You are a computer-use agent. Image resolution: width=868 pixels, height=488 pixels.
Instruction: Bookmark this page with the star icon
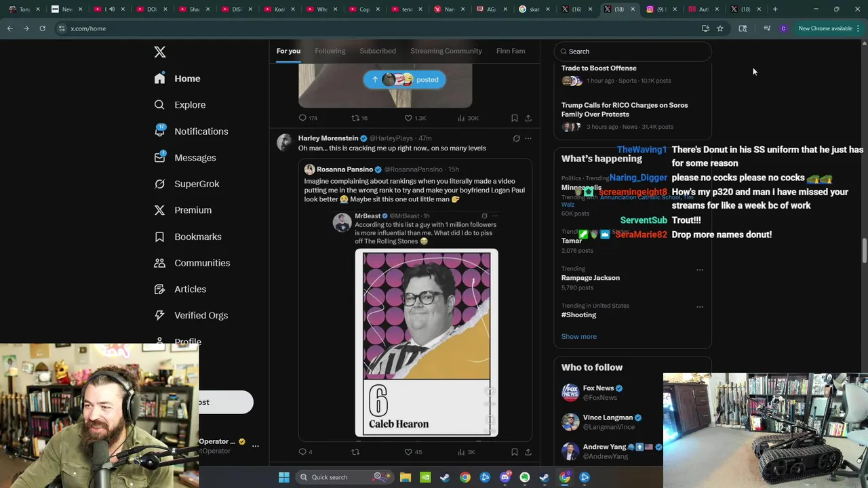pos(719,28)
